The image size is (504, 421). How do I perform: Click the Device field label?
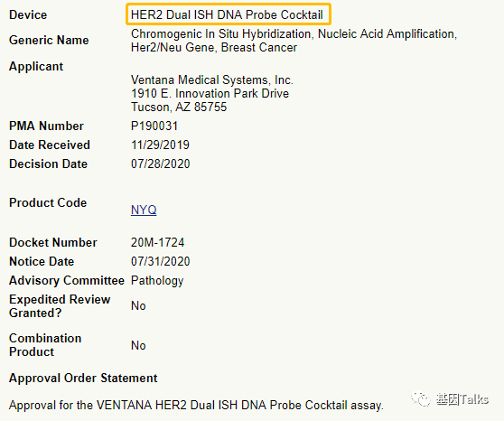pyautogui.click(x=28, y=14)
